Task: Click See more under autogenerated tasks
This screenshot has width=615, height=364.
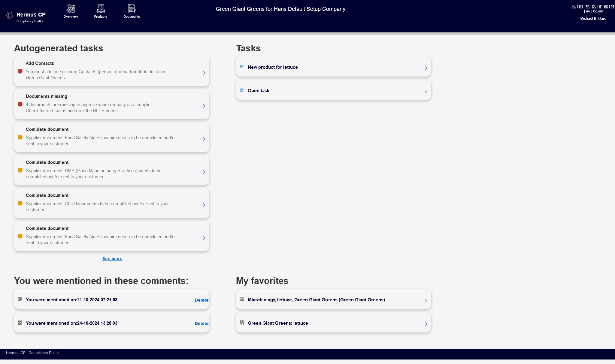Action: point(112,259)
